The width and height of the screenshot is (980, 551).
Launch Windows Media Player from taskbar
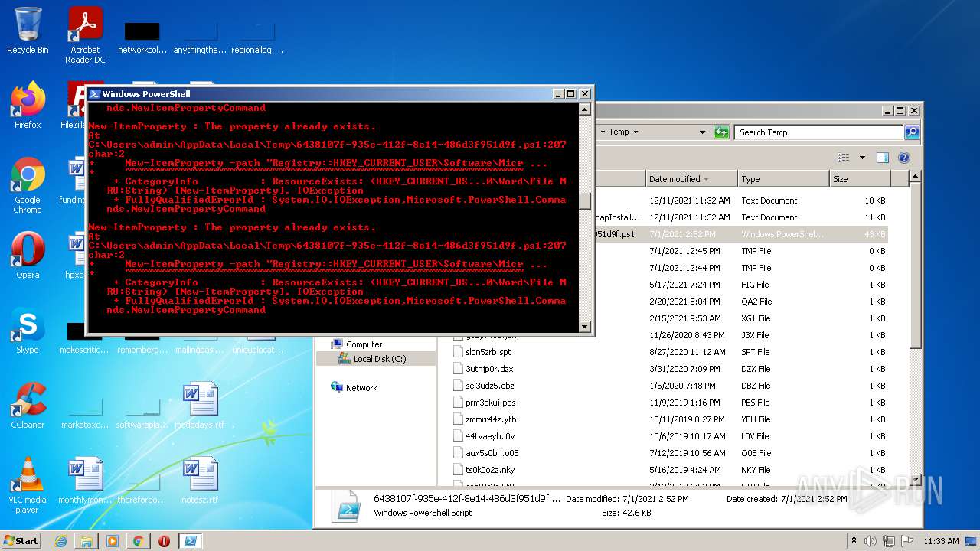pyautogui.click(x=113, y=541)
